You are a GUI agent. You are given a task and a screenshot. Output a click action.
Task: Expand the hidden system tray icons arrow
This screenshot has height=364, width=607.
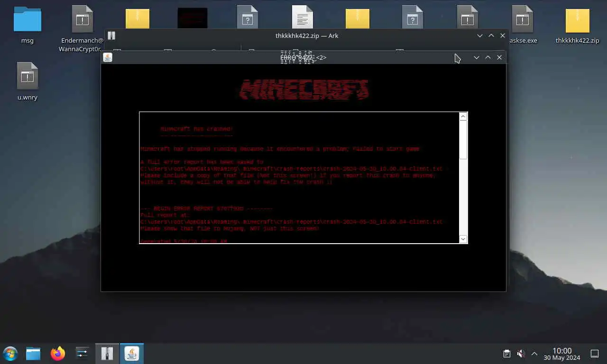click(534, 354)
